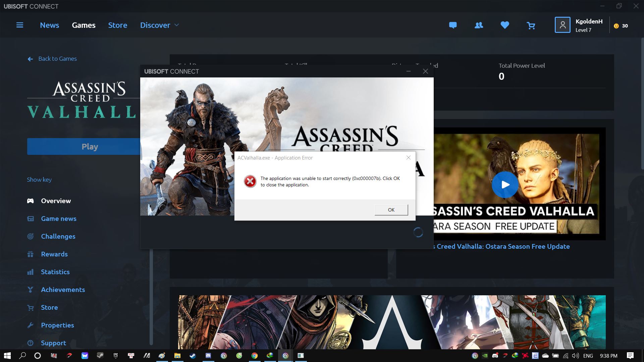Open game Properties

pos(57,325)
